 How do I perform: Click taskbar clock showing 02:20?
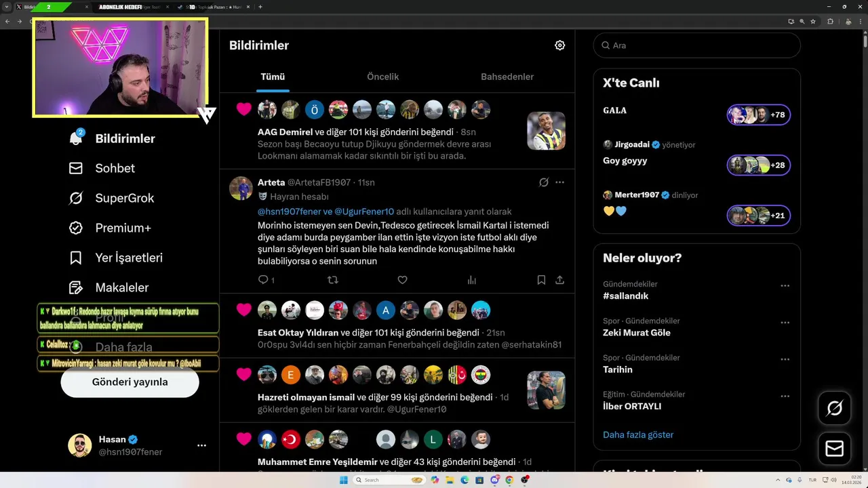click(851, 480)
